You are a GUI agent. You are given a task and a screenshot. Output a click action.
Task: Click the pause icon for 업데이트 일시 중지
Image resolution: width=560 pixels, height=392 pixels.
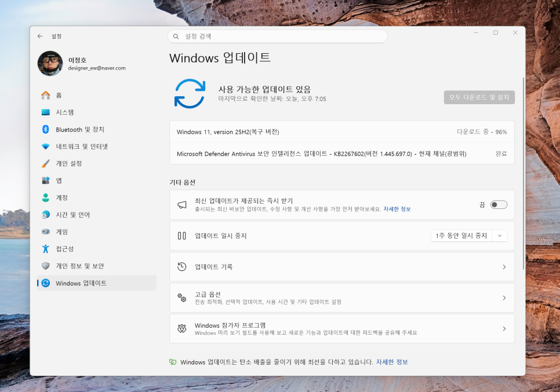pyautogui.click(x=182, y=236)
